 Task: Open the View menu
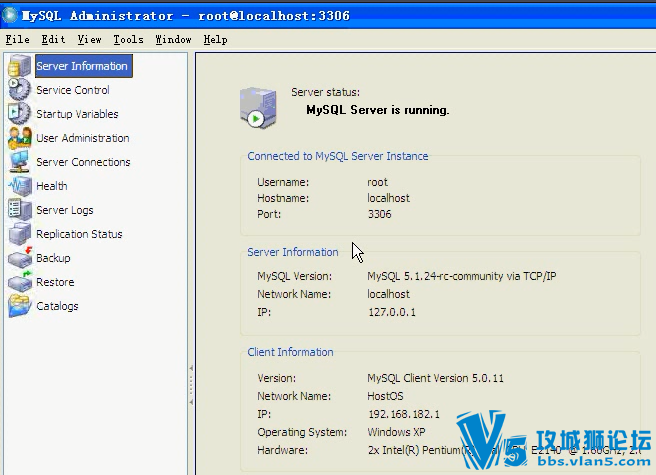click(x=89, y=40)
